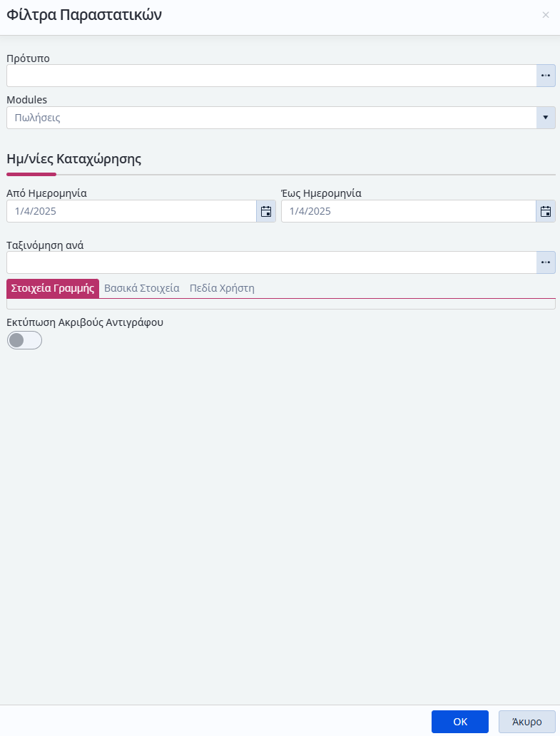Focus the Ταξινόμηση ανά input field
The width and height of the screenshot is (560, 736).
pos(272,262)
